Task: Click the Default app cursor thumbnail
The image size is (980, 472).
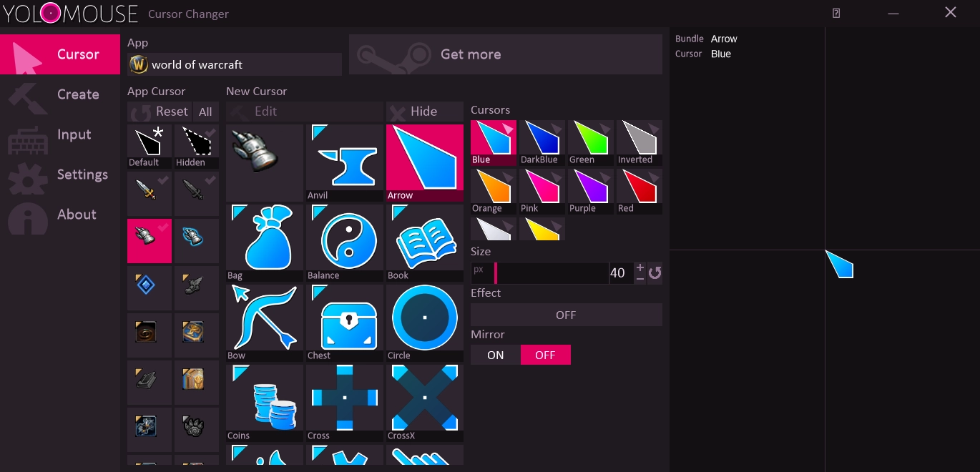Action: (150, 147)
